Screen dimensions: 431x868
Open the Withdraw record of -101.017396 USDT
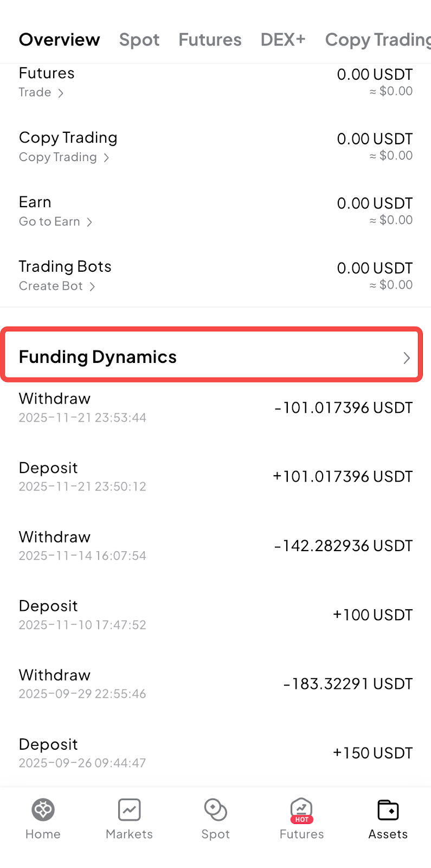click(x=215, y=407)
